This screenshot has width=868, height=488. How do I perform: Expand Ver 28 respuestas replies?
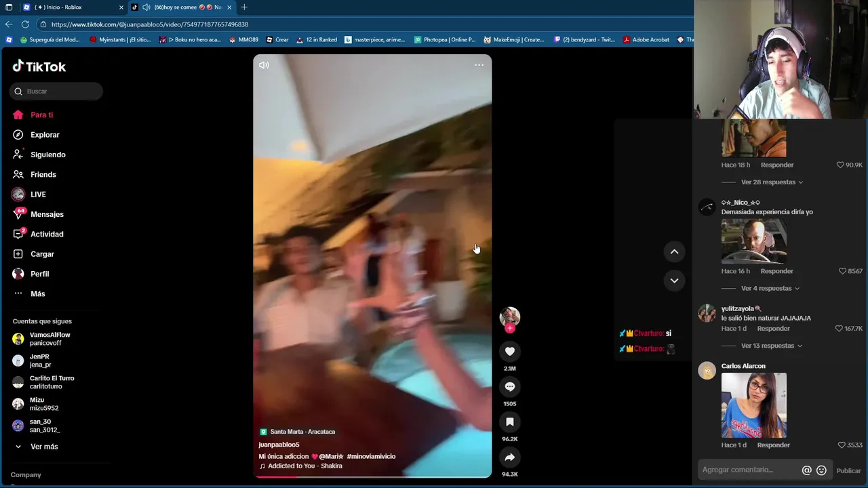(772, 182)
